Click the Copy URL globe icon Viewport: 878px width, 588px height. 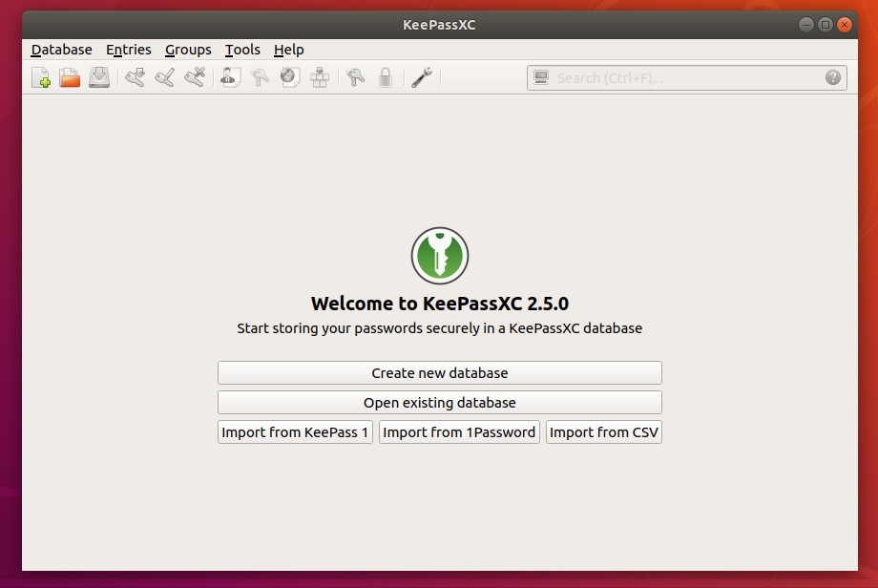point(290,77)
